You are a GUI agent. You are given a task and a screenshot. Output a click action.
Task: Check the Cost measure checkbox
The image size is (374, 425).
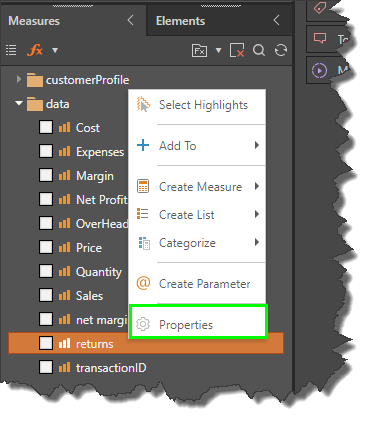(x=46, y=127)
